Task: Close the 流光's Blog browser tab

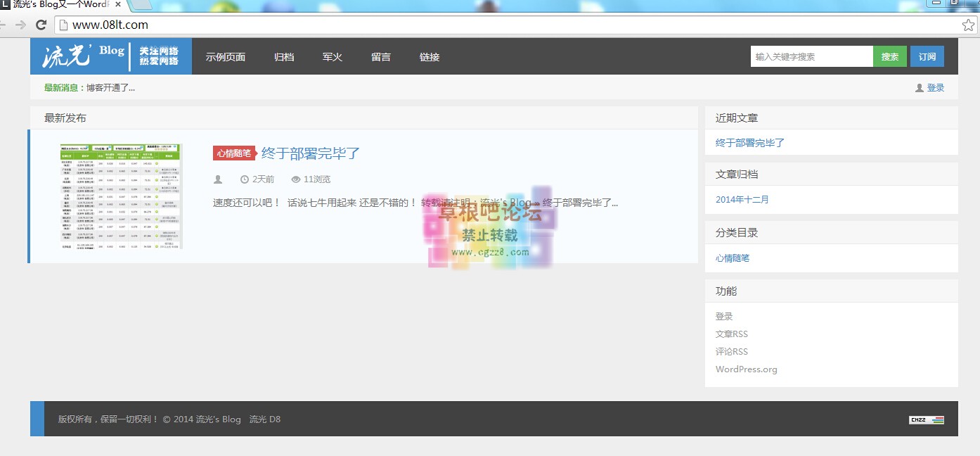Action: click(117, 4)
